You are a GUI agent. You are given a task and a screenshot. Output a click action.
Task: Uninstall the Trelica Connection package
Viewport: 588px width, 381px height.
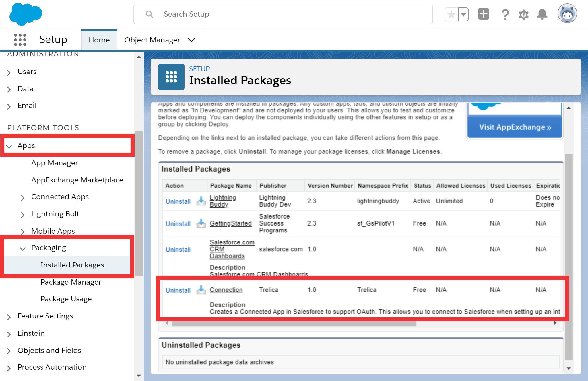pyautogui.click(x=178, y=290)
